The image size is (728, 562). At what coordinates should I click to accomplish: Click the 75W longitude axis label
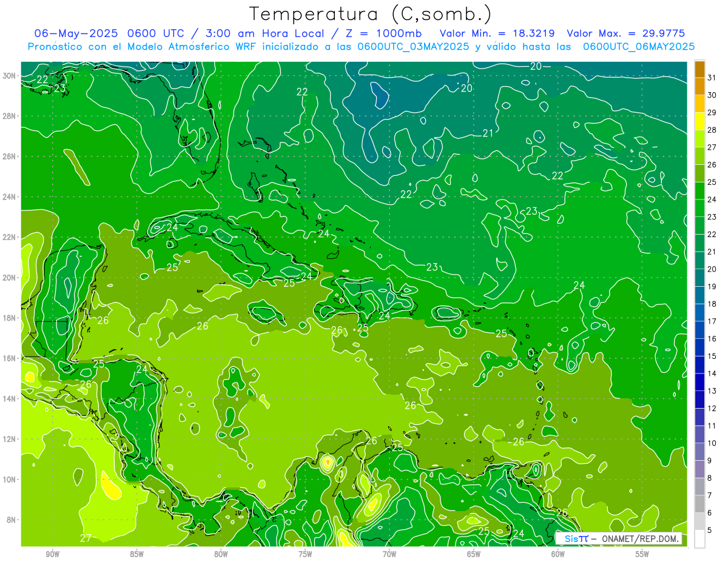(x=305, y=554)
